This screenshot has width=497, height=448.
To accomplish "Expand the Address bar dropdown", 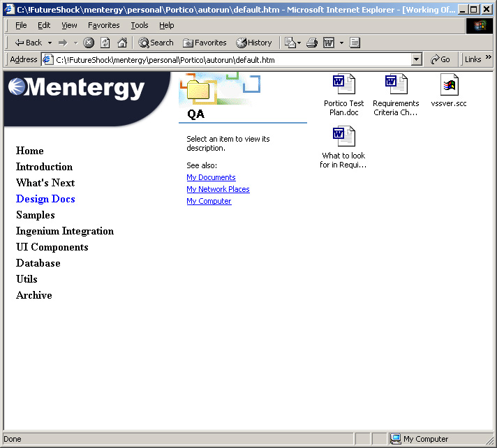I will 416,59.
